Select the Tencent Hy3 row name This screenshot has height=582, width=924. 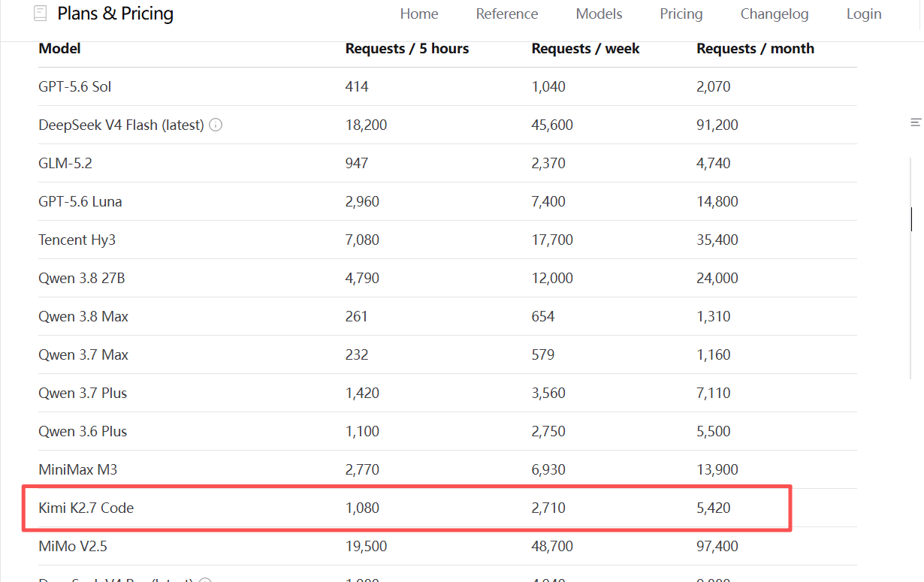coord(77,240)
